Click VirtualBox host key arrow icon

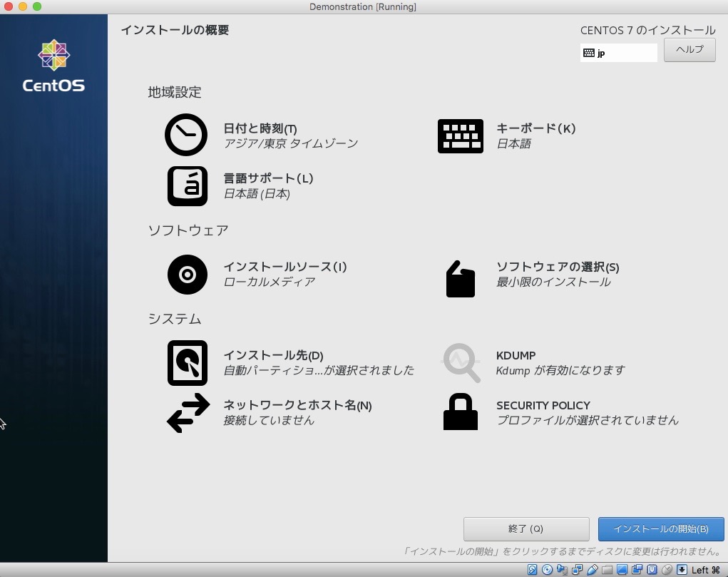[682, 570]
